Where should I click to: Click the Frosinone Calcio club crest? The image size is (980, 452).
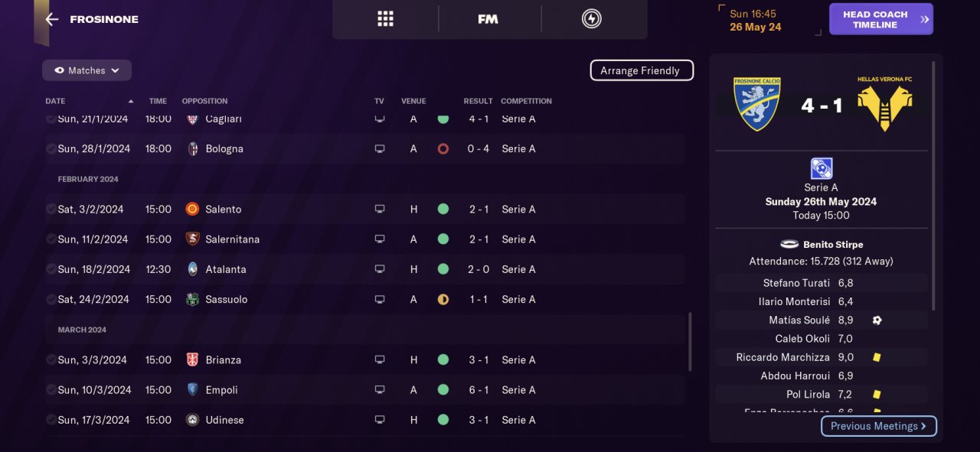tap(756, 104)
